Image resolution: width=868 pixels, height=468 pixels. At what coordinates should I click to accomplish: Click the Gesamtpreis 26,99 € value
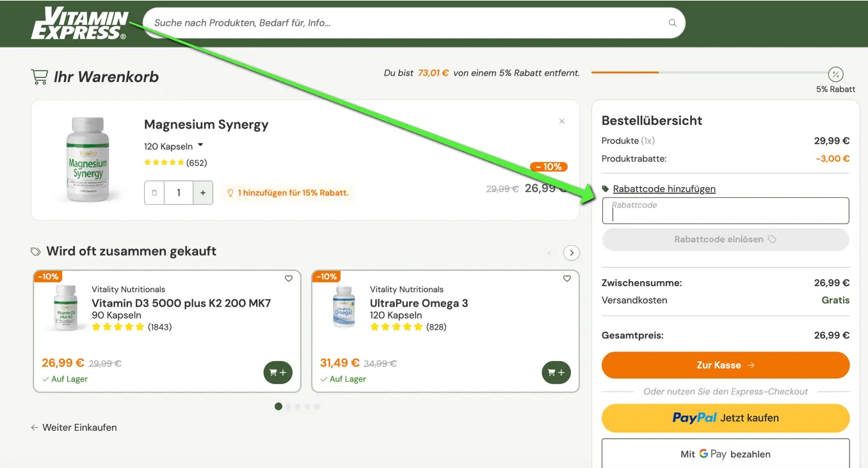(x=832, y=335)
